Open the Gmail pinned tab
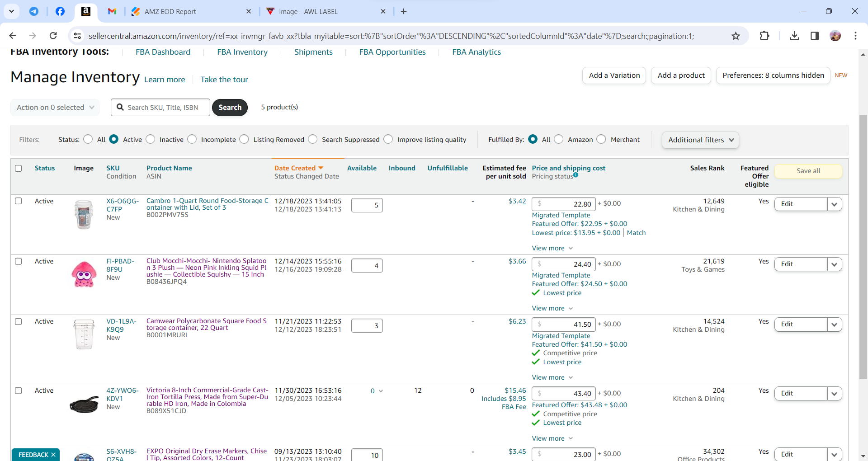 pyautogui.click(x=112, y=11)
